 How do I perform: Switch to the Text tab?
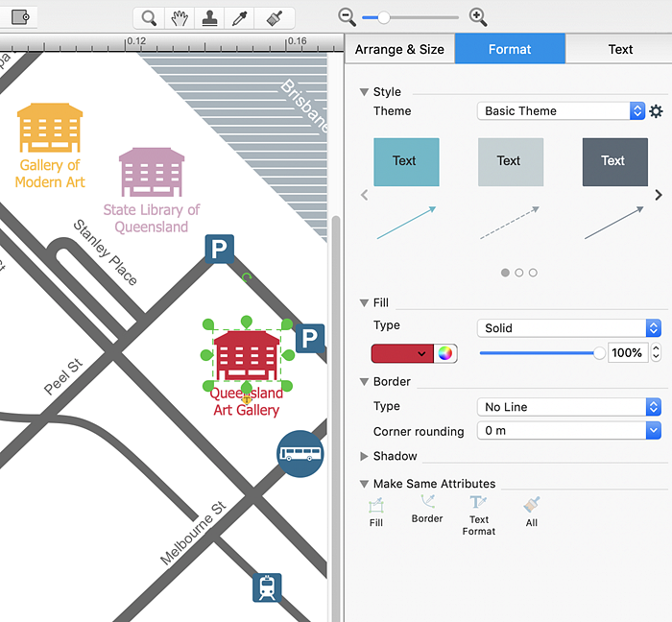coord(620,49)
